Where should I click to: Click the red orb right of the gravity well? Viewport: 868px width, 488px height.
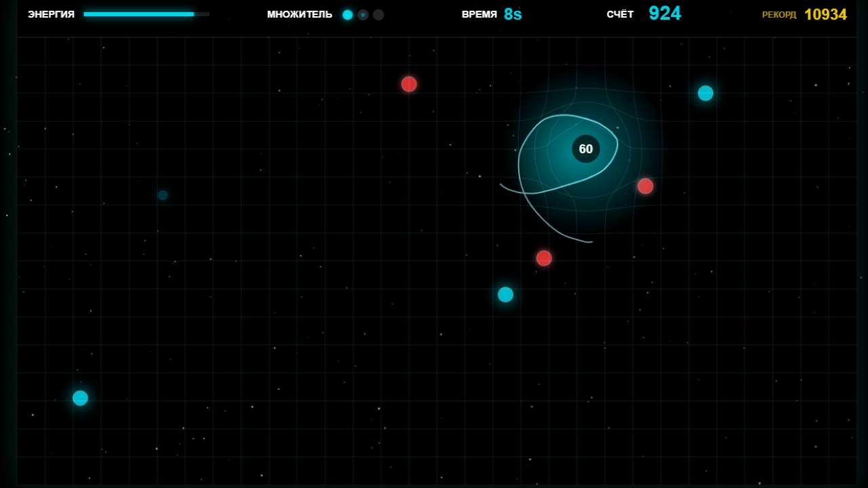click(645, 186)
